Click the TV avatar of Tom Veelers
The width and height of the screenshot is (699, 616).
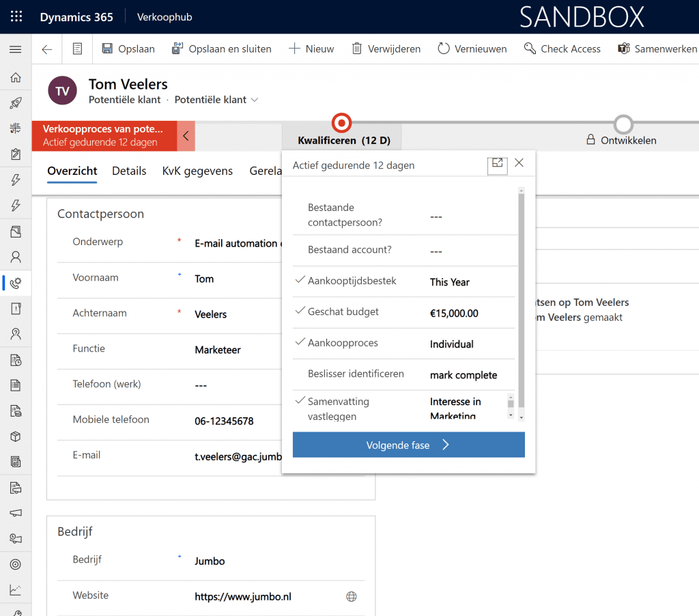(62, 91)
